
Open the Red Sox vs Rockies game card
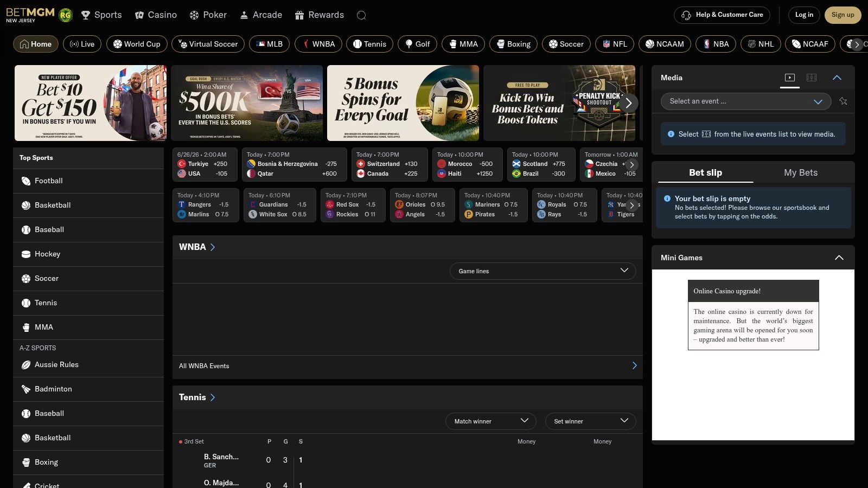(353, 205)
